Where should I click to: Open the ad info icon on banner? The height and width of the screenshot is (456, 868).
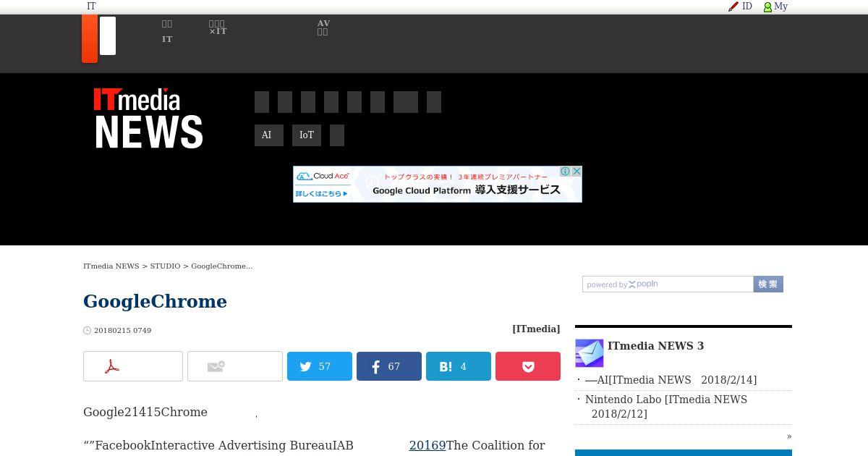(566, 172)
